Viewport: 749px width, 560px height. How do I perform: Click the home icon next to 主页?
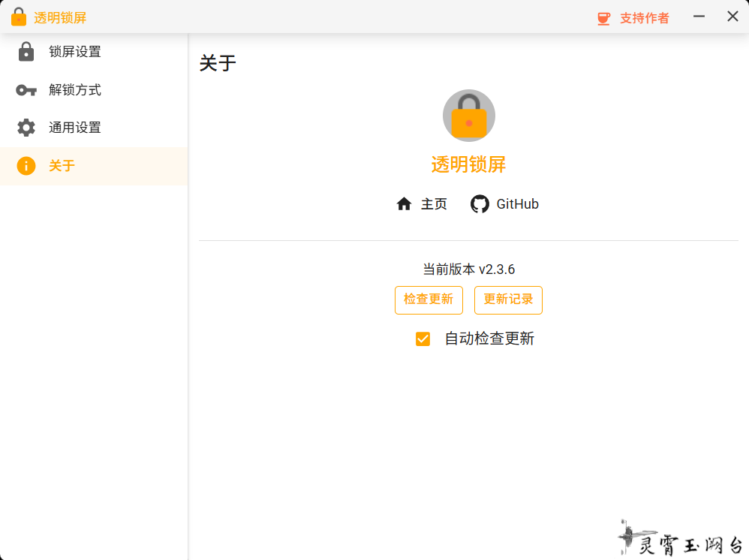[405, 204]
